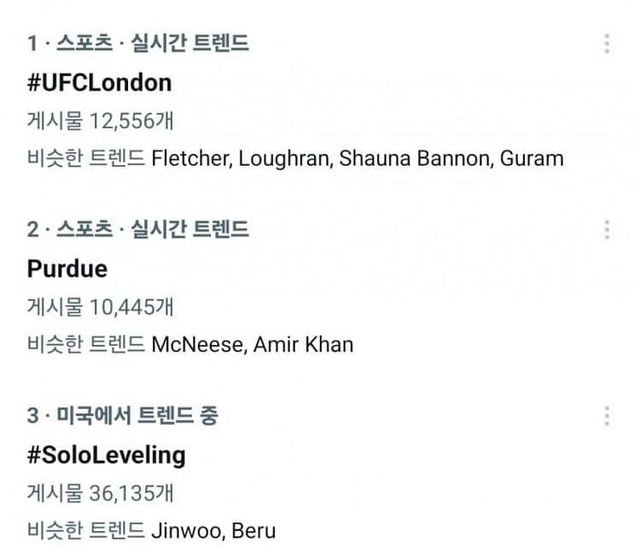
Task: Open the #SoloLeveling hashtag trend
Action: pos(107,455)
